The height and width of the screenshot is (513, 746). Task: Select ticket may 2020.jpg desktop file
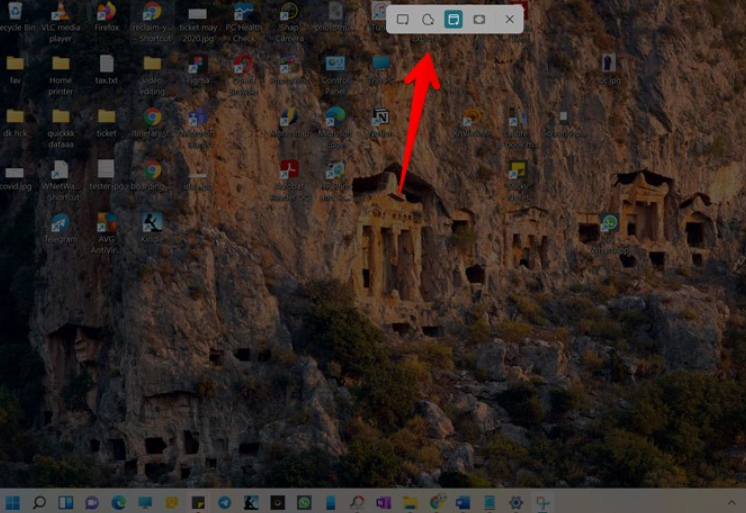tap(198, 22)
